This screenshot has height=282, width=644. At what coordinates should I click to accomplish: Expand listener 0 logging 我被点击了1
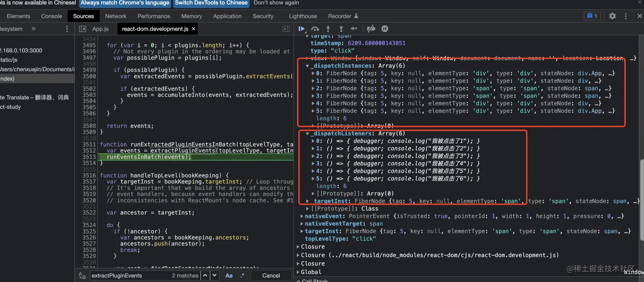(313, 141)
